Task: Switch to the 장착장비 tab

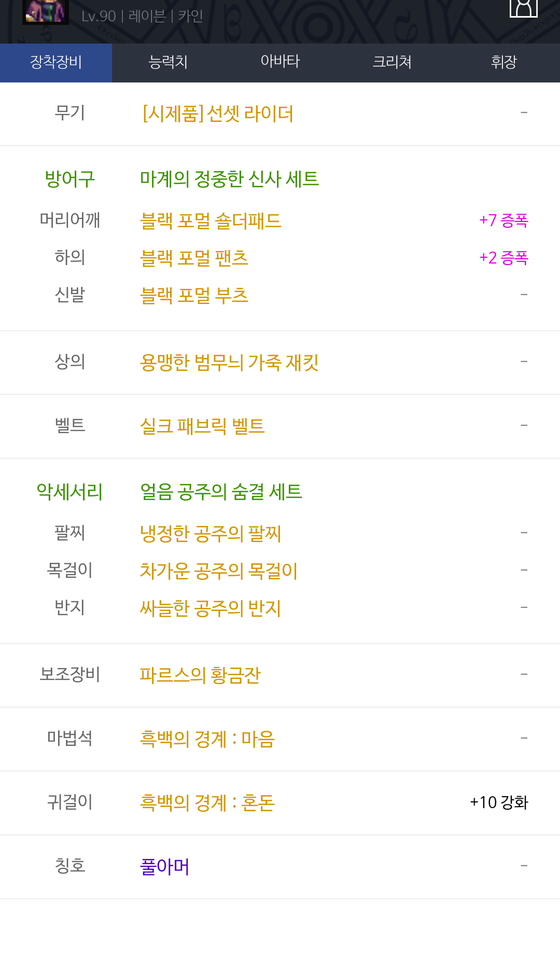Action: coord(56,62)
